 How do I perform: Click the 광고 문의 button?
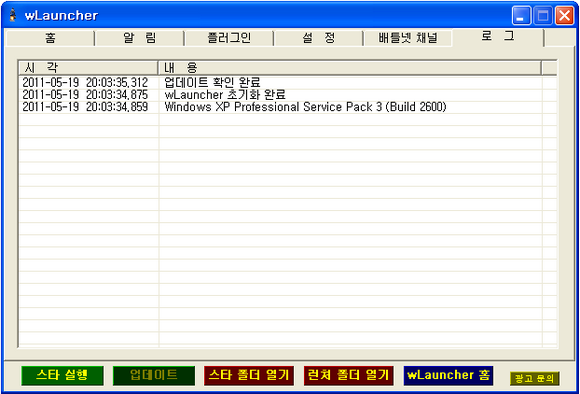[x=535, y=378]
